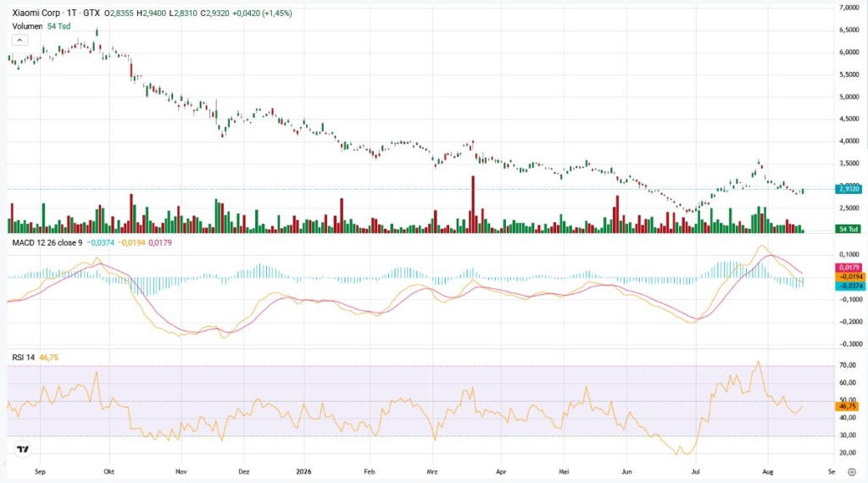
Task: Click the Sep label at the start of the time axis
Action: coord(40,472)
